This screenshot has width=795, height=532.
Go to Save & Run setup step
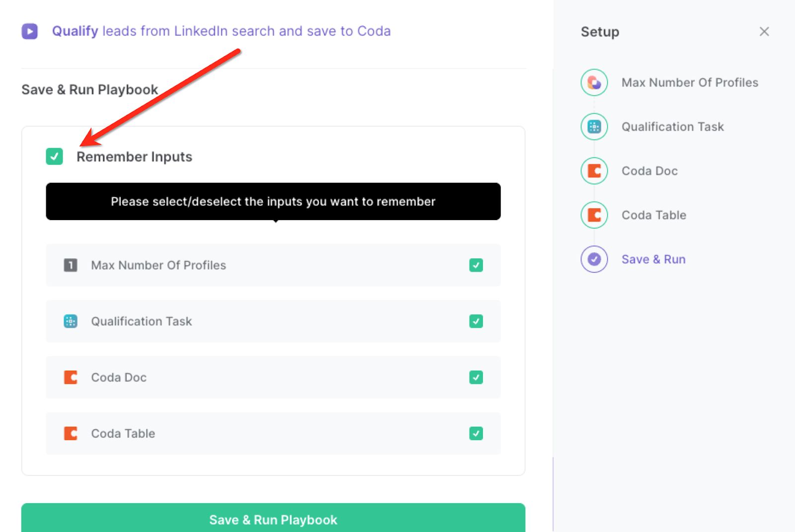pos(653,259)
